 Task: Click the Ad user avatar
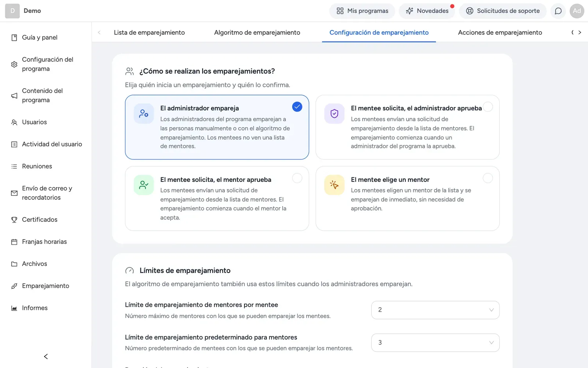point(577,11)
